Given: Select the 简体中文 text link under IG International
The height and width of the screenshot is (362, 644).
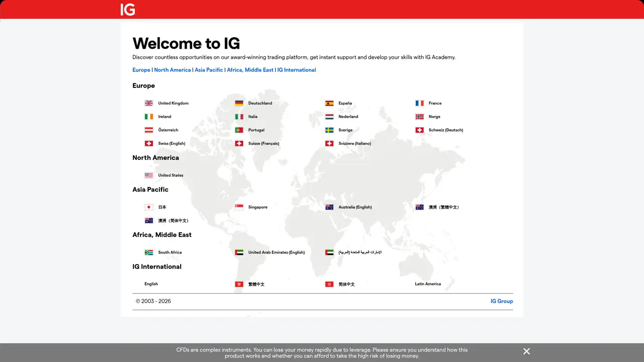Looking at the screenshot, I should [x=347, y=284].
